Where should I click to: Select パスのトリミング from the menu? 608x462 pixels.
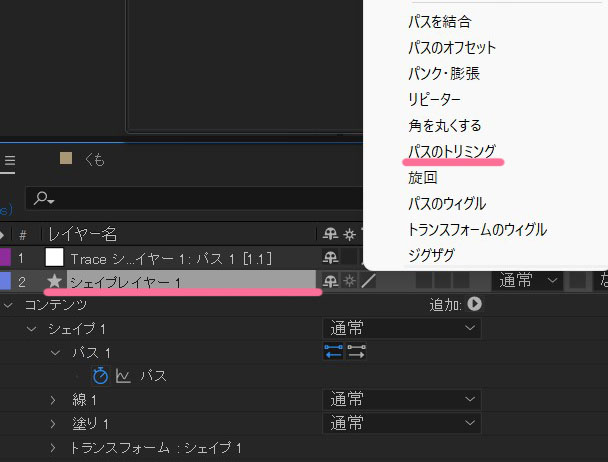click(452, 151)
